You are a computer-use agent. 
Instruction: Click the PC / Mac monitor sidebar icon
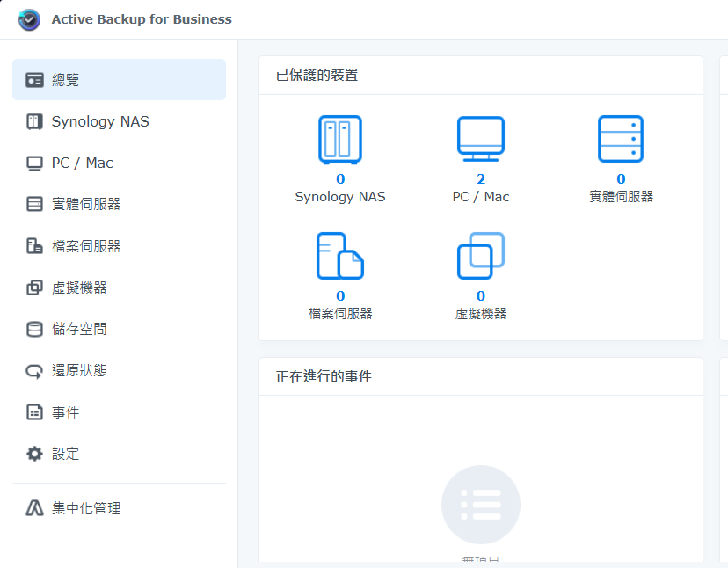click(34, 163)
